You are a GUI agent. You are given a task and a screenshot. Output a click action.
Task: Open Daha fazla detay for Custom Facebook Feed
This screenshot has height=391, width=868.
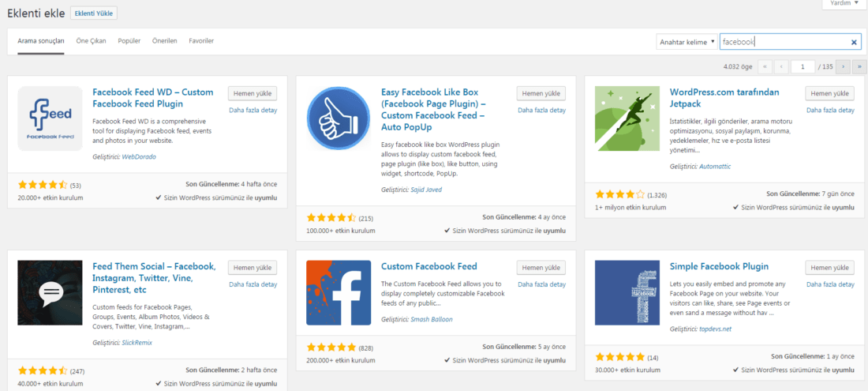coord(542,284)
